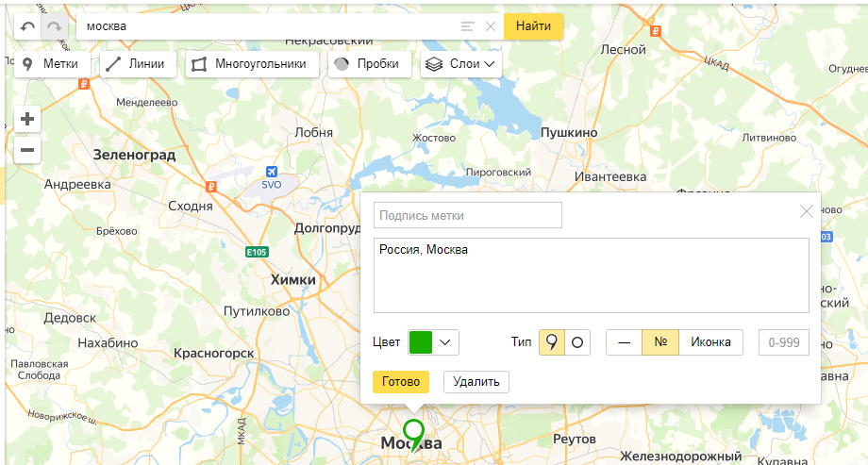Click the Менделеево label on map
The width and height of the screenshot is (868, 465).
[146, 103]
